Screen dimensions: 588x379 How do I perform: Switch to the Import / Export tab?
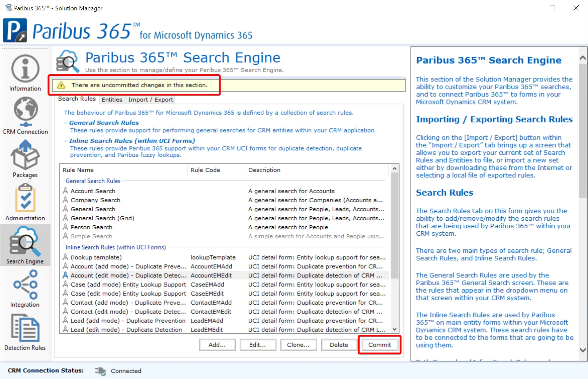(x=150, y=99)
